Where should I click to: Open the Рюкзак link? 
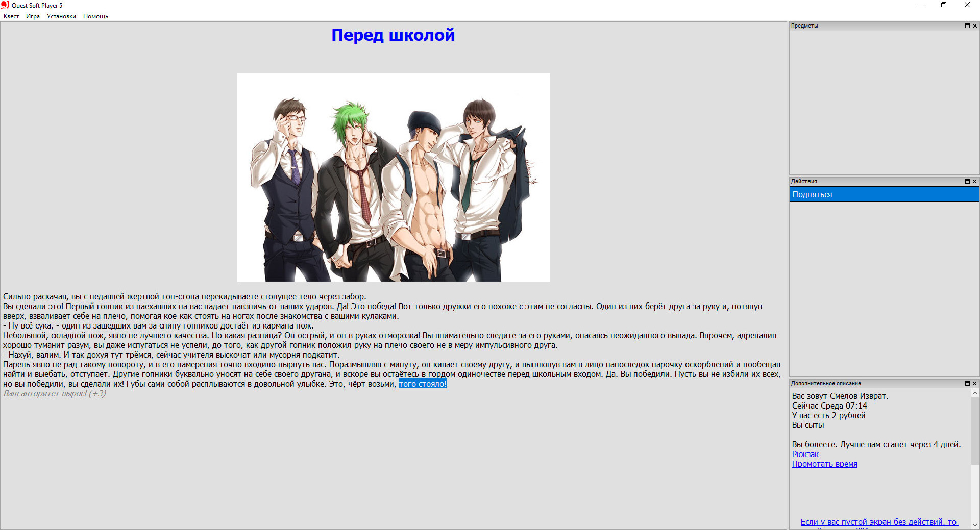805,454
